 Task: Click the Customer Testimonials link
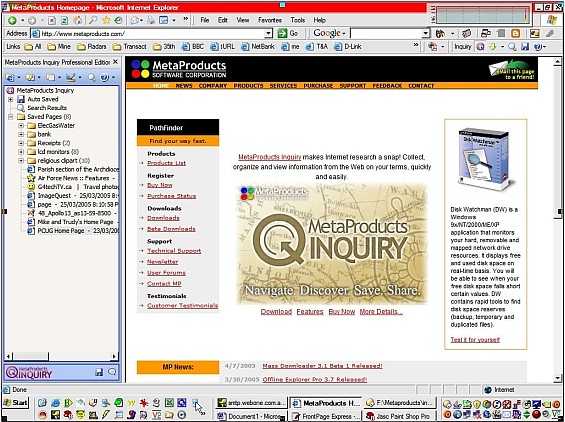pos(182,306)
